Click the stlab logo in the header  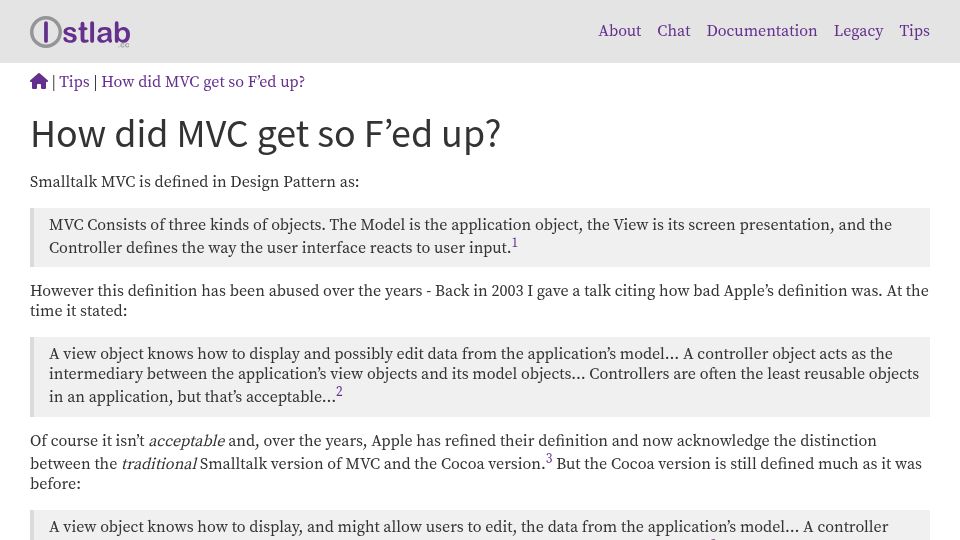(x=80, y=32)
